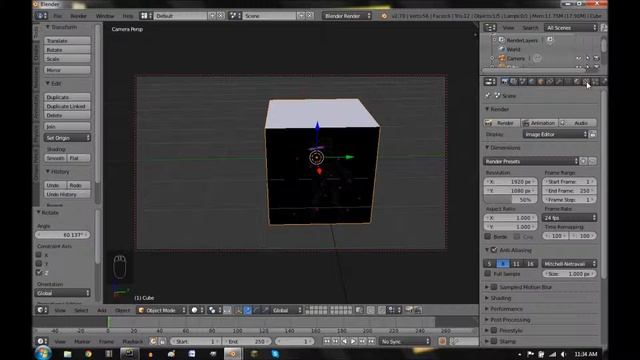Open the Texture properties tab icon
The width and height of the screenshot is (640, 360).
tap(586, 82)
